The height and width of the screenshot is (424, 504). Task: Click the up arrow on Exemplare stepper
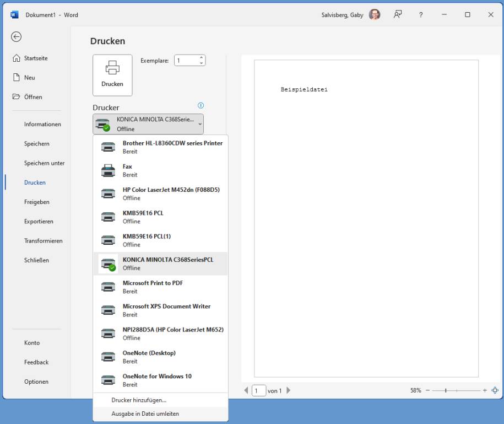click(201, 57)
